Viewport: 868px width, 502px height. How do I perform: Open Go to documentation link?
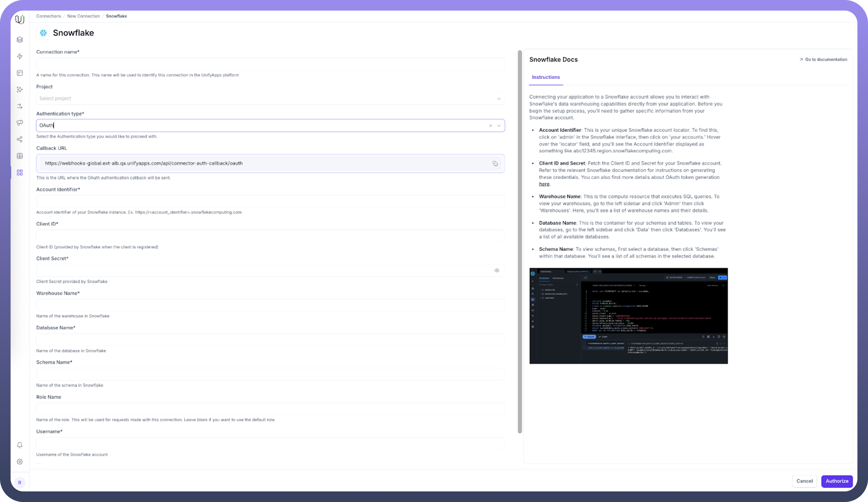pos(823,60)
